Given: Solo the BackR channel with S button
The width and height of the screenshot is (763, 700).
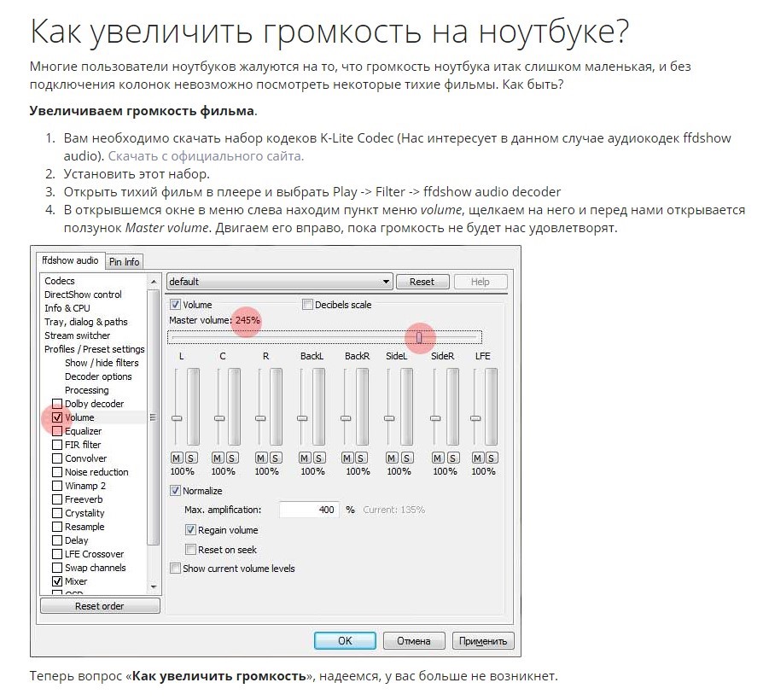Looking at the screenshot, I should 363,458.
